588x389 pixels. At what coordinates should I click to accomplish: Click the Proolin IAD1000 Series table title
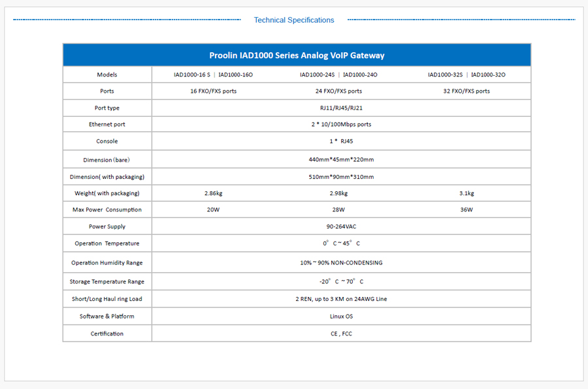point(297,55)
